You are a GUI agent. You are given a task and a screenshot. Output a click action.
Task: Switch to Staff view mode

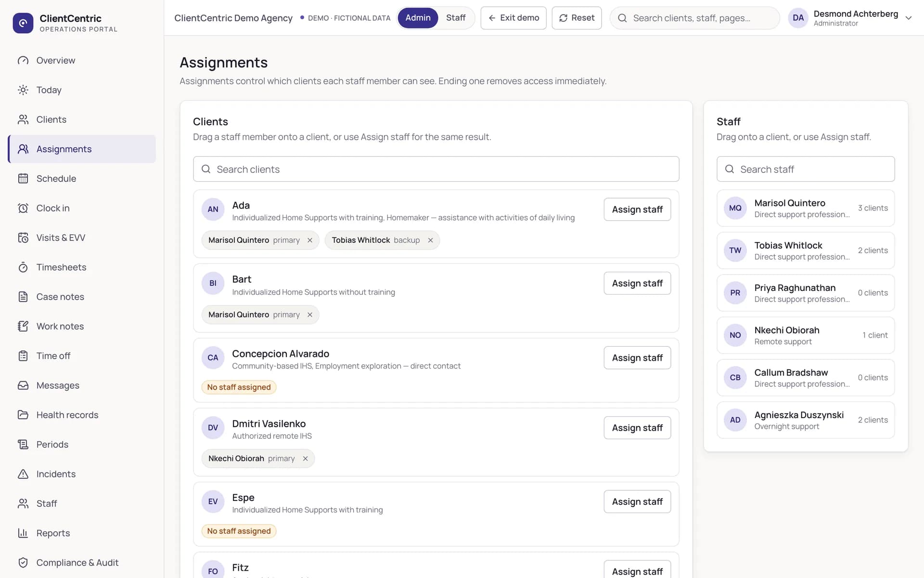click(x=456, y=18)
